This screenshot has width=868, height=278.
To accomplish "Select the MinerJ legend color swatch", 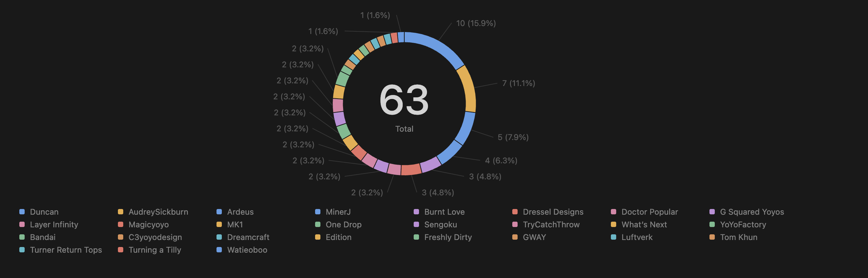I will tap(317, 212).
